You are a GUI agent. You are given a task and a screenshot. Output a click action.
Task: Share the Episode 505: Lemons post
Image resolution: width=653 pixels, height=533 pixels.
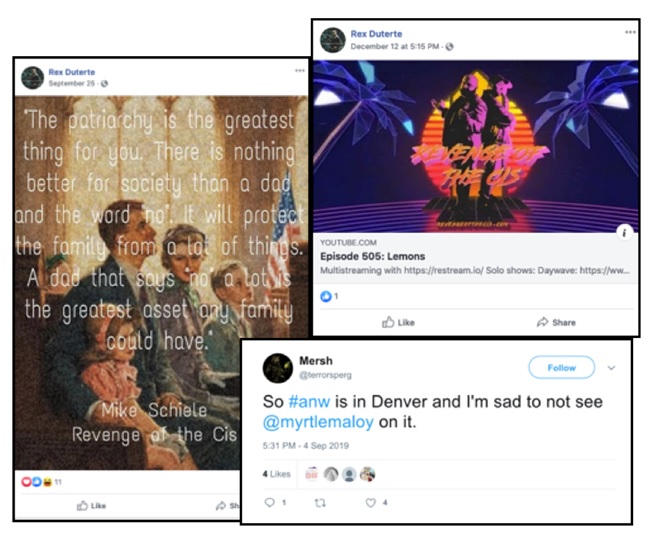556,322
